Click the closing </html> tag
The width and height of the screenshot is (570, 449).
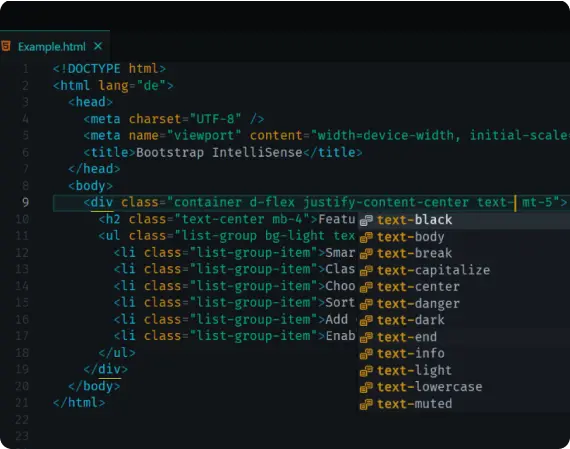pos(79,403)
